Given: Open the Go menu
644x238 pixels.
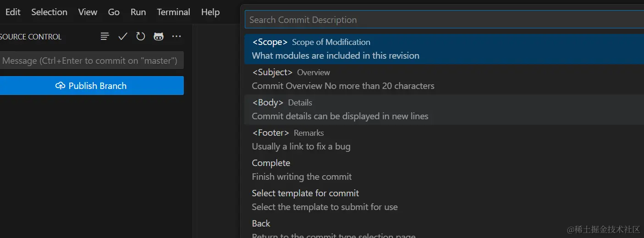Looking at the screenshot, I should click(x=114, y=12).
